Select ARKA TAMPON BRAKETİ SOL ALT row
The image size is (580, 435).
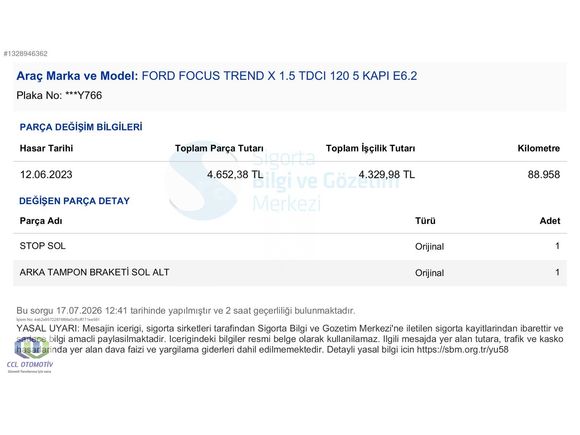coord(290,273)
